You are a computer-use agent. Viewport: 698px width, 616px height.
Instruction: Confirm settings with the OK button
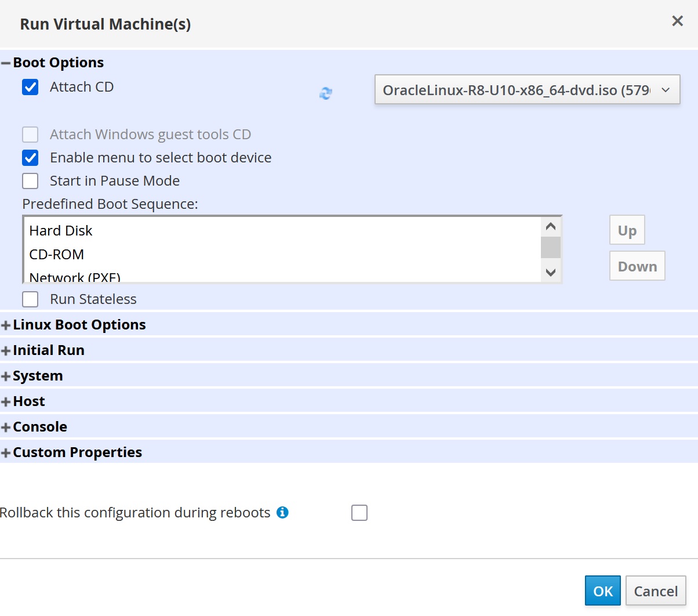click(602, 590)
